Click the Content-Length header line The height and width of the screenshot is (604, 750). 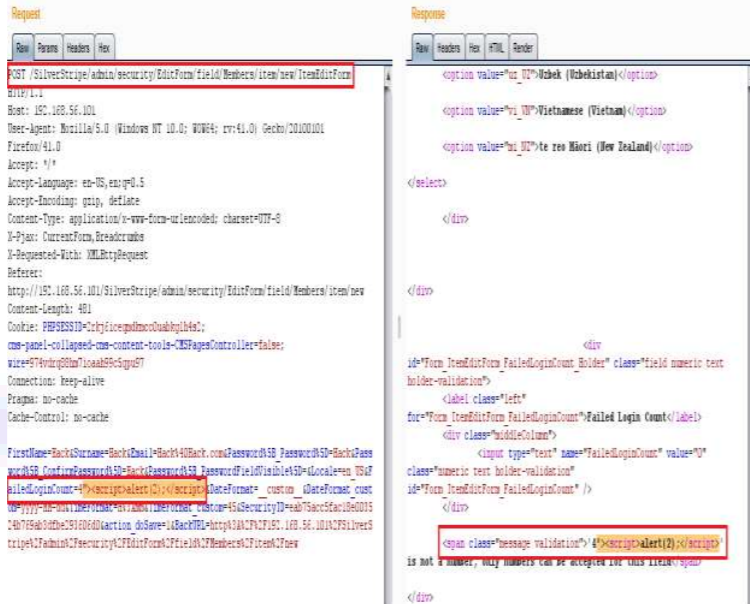[x=49, y=309]
